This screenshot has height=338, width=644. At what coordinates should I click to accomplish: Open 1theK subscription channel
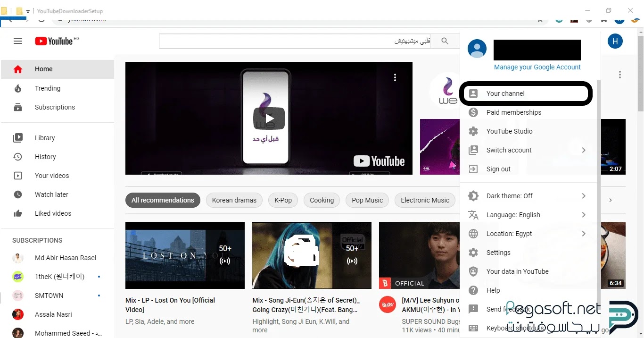[57, 277]
